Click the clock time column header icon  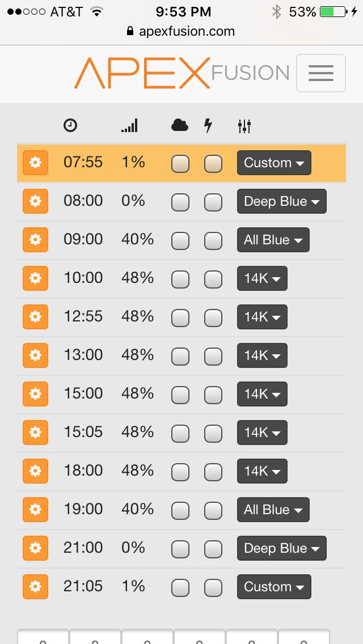[70, 126]
